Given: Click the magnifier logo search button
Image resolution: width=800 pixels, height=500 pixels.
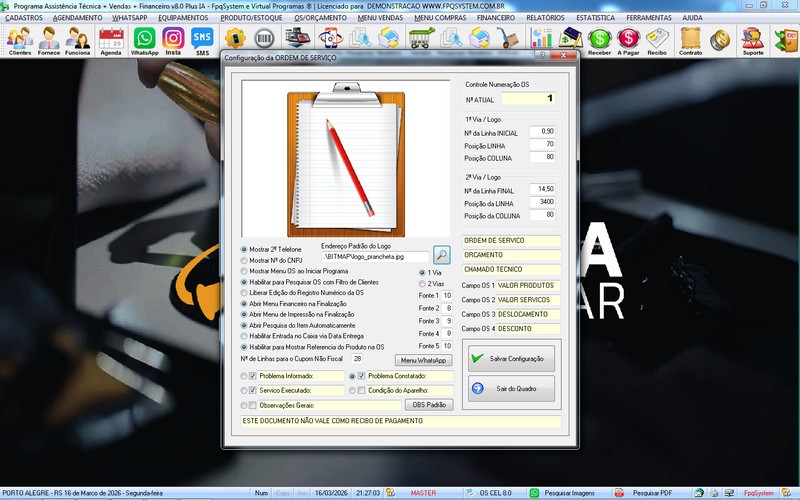Looking at the screenshot, I should pos(442,255).
